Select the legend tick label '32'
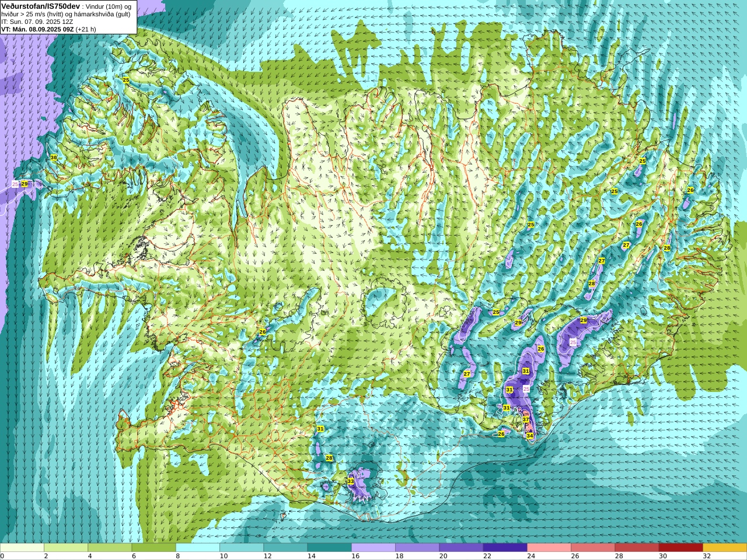Image resolution: width=747 pixels, height=560 pixels. (x=707, y=556)
